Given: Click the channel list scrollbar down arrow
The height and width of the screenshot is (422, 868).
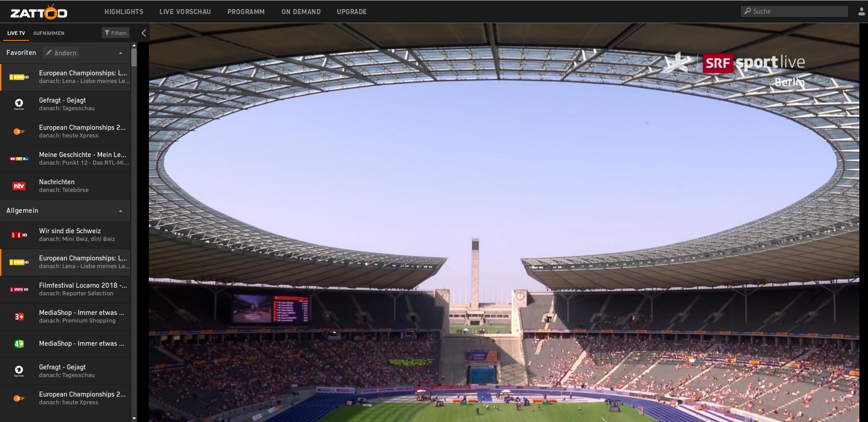Looking at the screenshot, I should coord(134,418).
